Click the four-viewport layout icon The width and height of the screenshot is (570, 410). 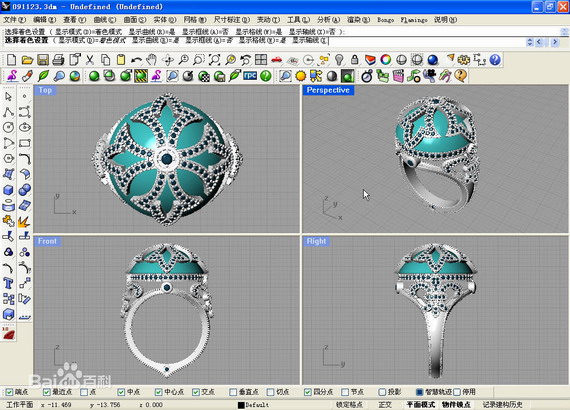tap(261, 60)
